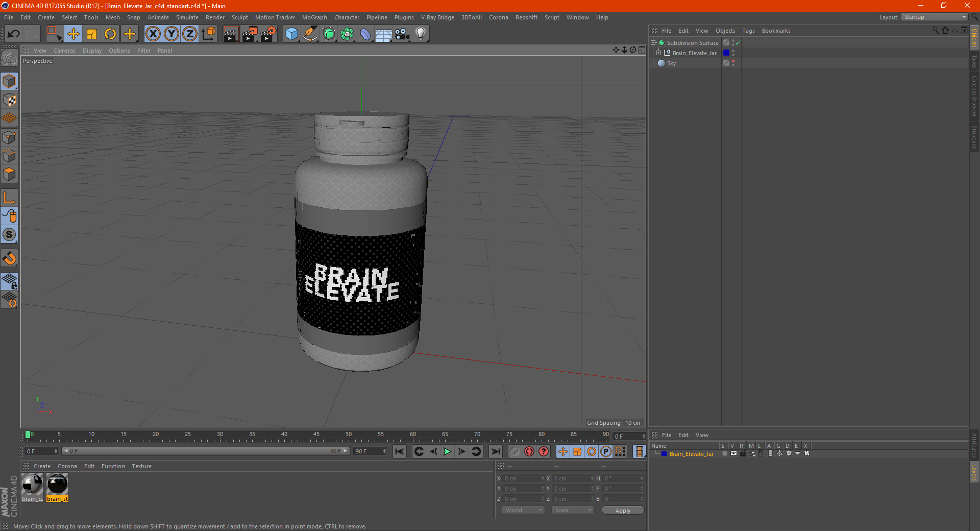Open the World coordinate dropdown
Viewport: 980px width, 531px height.
[x=523, y=510]
